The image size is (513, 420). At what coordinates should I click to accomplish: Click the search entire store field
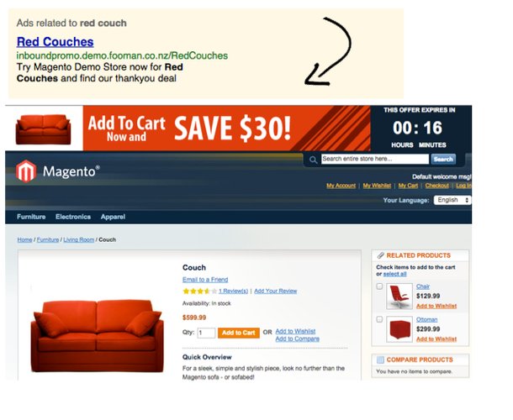point(374,159)
